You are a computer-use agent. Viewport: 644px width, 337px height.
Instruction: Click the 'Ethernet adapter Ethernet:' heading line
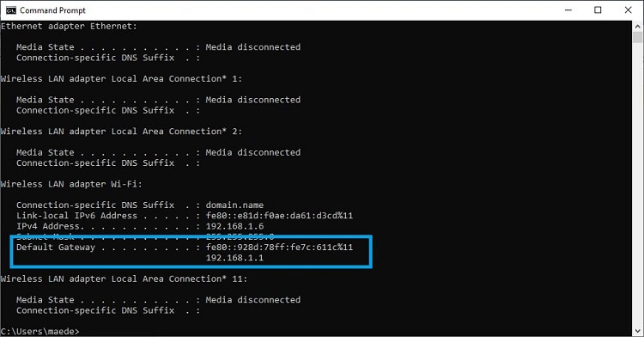click(69, 27)
